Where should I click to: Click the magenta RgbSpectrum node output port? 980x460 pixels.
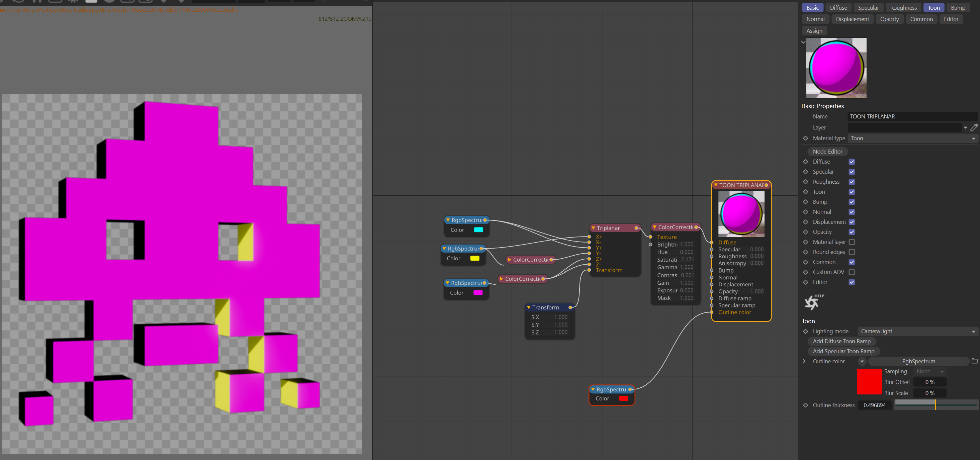coord(484,283)
